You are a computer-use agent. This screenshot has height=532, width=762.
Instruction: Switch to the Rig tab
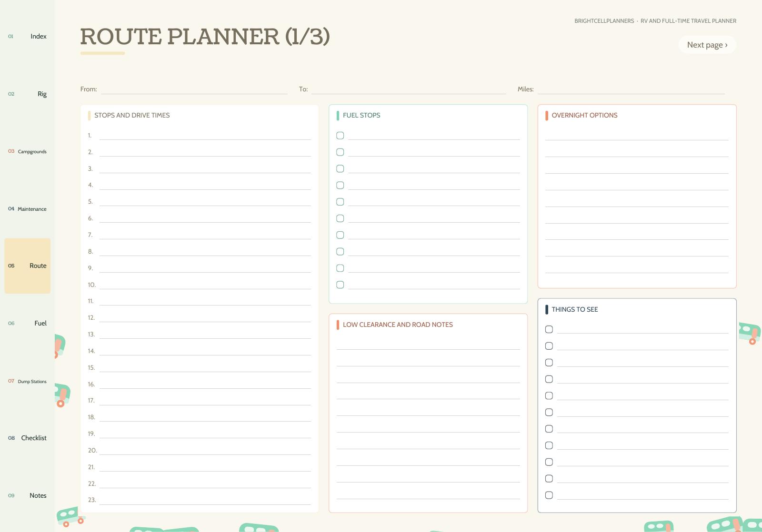coord(27,94)
